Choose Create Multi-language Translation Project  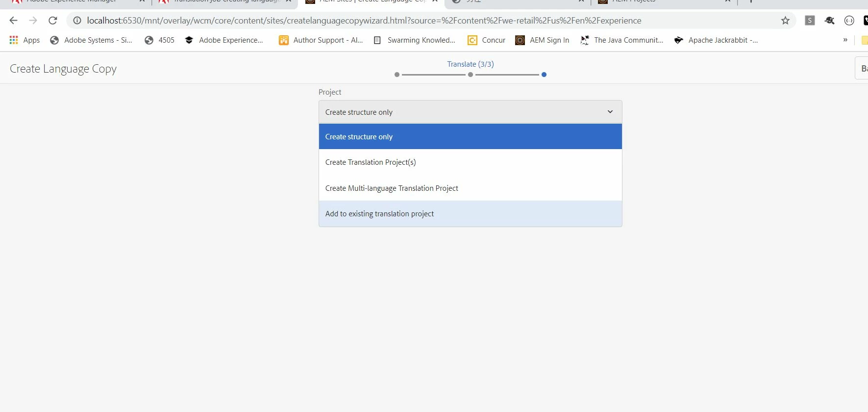(470, 188)
